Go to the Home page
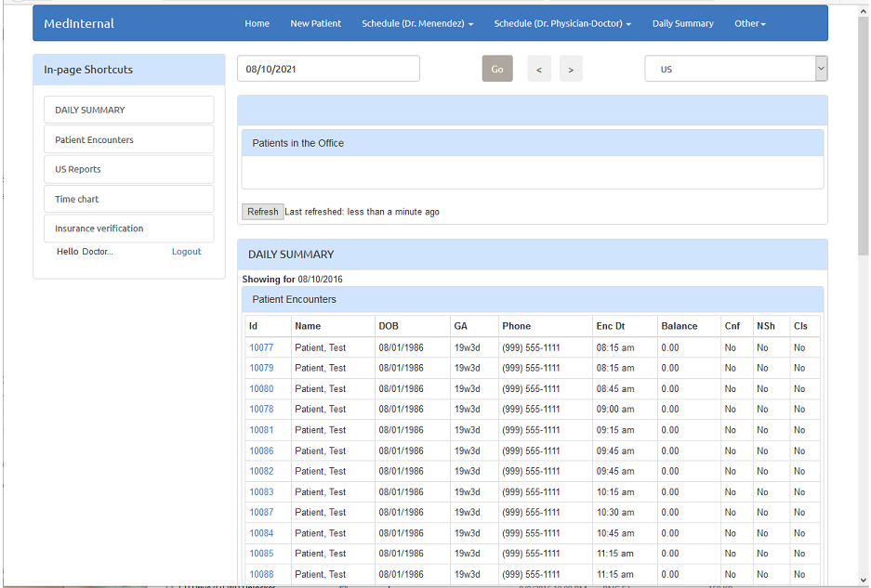This screenshot has width=871, height=588. 257,23
